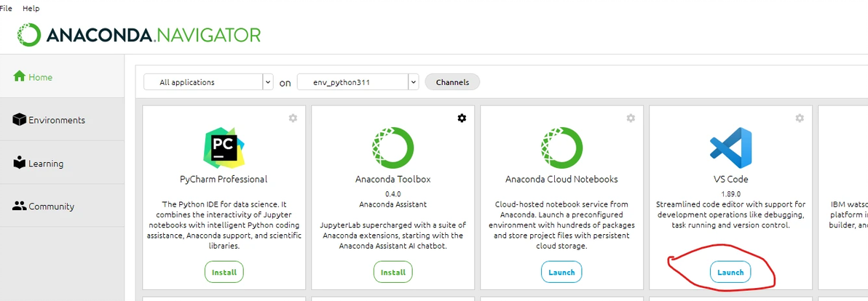The width and height of the screenshot is (868, 301).
Task: Click the Anaconda Toolbox logo icon
Action: pos(392,148)
